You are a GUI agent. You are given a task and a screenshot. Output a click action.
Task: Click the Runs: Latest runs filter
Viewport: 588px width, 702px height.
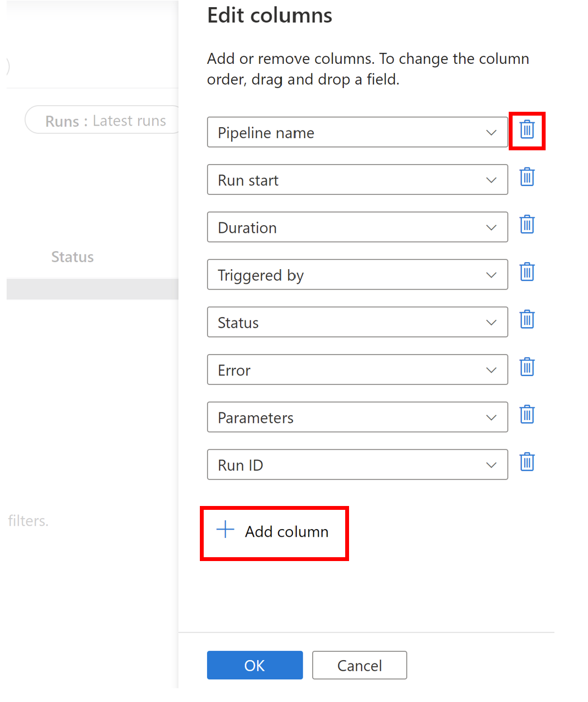click(x=105, y=121)
